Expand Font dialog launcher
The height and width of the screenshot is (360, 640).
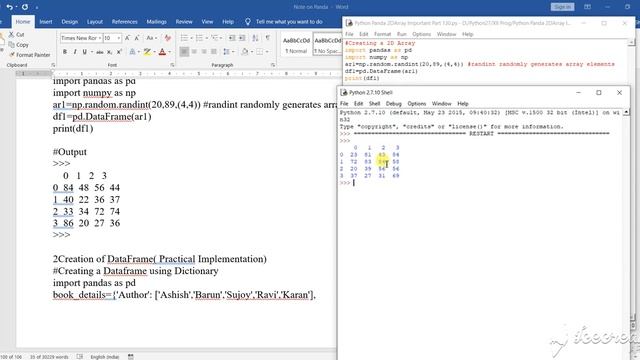pos(172,65)
